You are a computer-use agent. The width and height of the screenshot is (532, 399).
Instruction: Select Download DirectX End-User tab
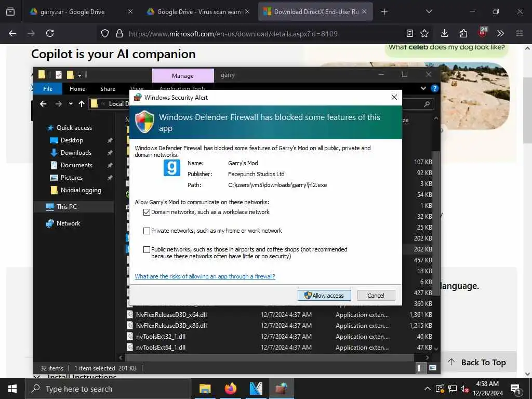(x=316, y=12)
